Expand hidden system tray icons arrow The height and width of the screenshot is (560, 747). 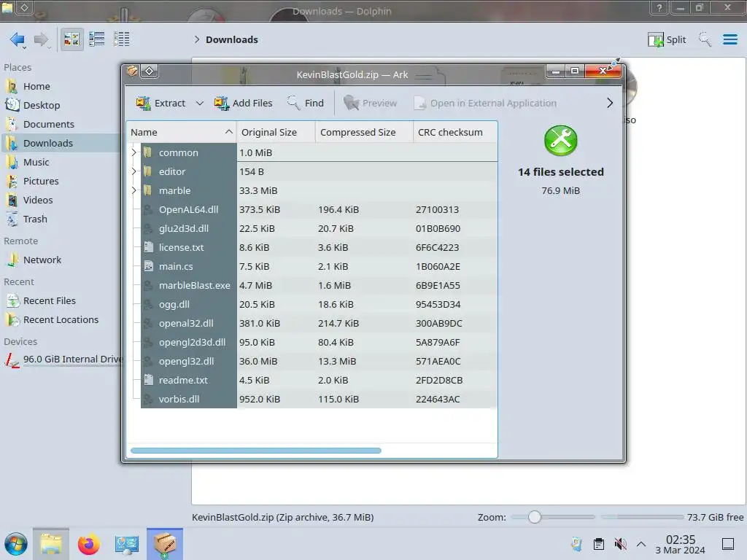coord(641,544)
